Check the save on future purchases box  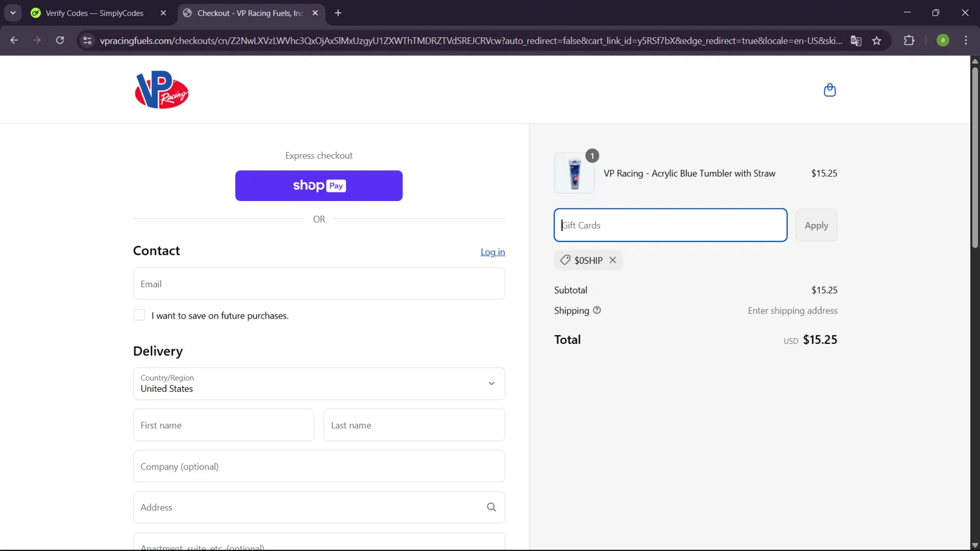tap(139, 315)
